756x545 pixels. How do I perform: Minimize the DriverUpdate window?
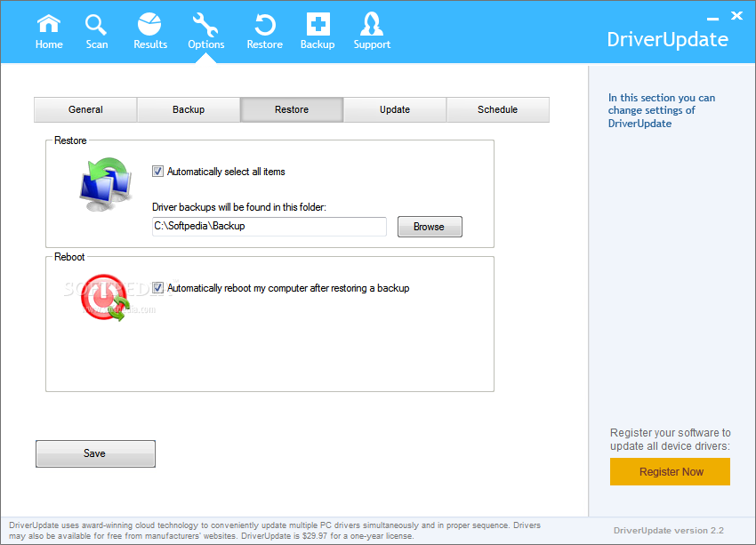712,19
